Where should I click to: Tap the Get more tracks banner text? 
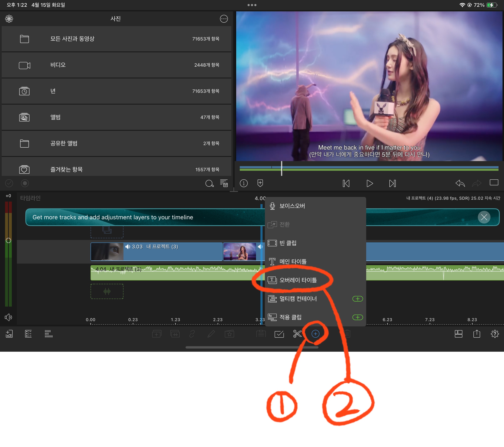tap(113, 217)
